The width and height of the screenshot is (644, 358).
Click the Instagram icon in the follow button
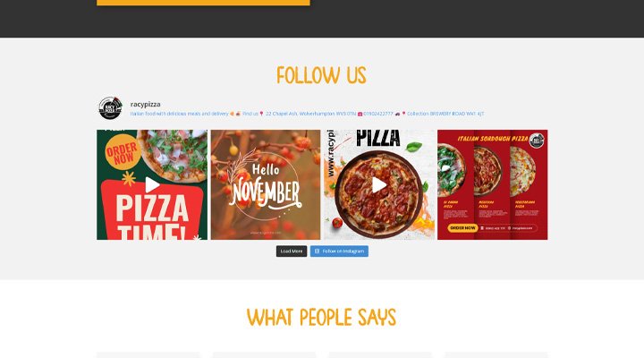(x=317, y=251)
